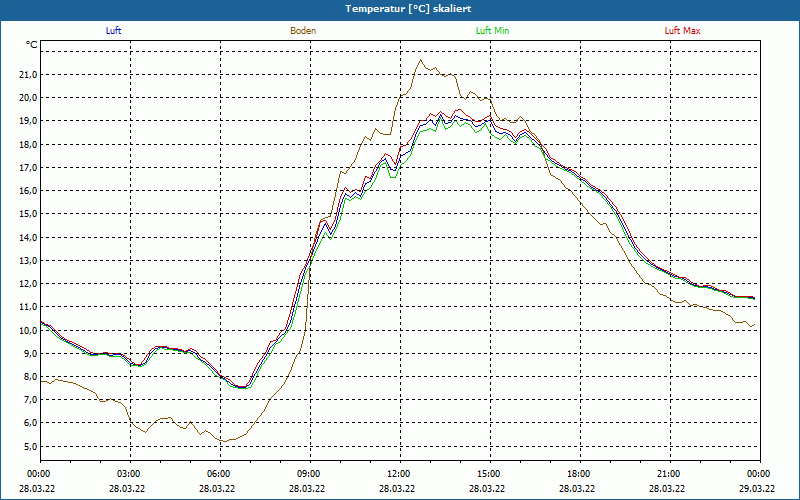Image resolution: width=800 pixels, height=500 pixels.
Task: Click the Boden curve minimum near 06:00
Action: 224,441
